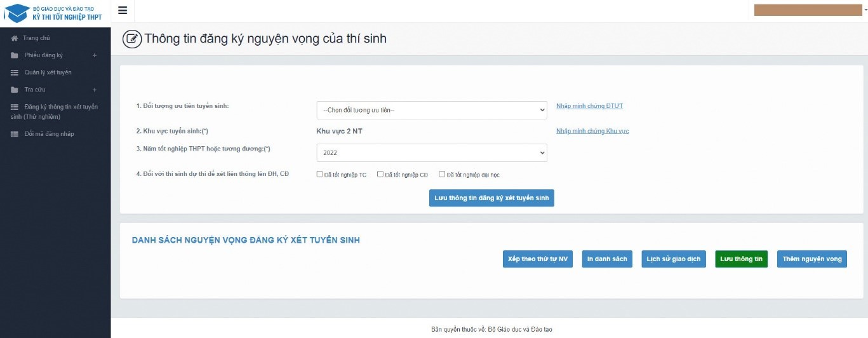Tick the Đã tốt nghiệp đại học checkbox
Screen dimensions: 868x338
tap(442, 174)
